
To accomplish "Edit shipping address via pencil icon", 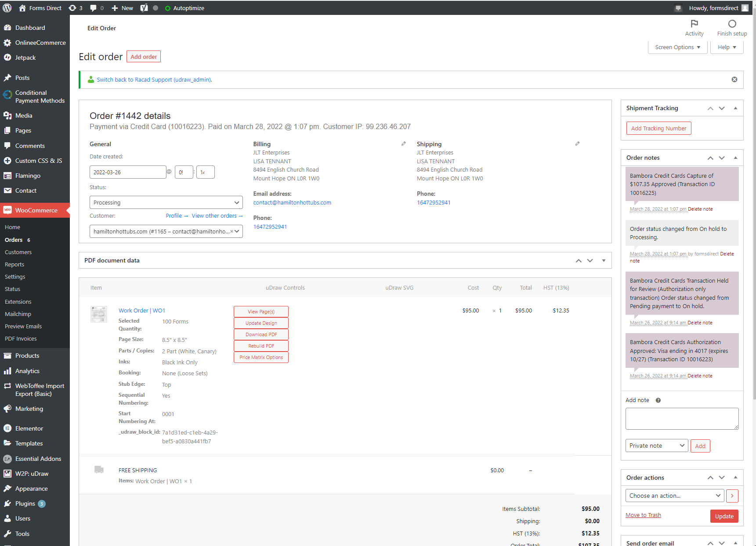I will point(577,144).
